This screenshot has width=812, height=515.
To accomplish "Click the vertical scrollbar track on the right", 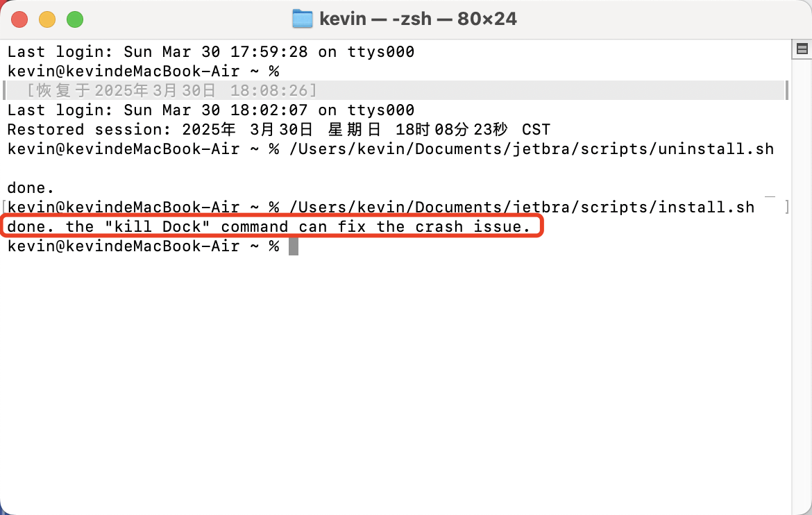I will click(802, 285).
